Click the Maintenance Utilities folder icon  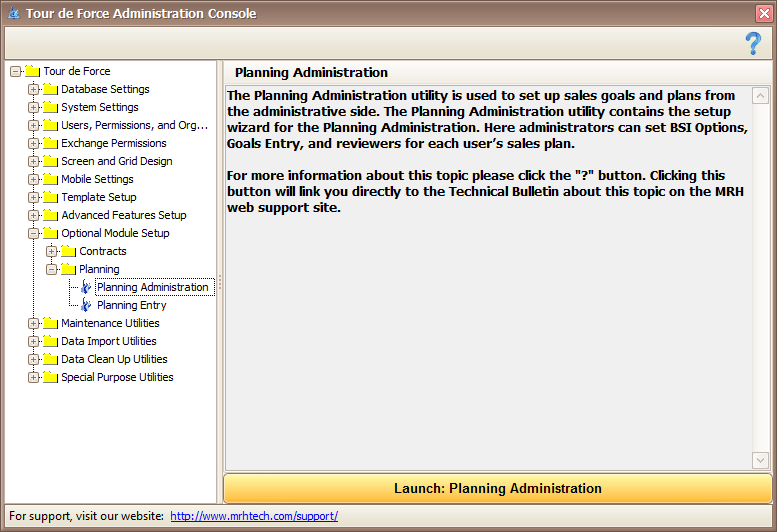click(x=51, y=323)
